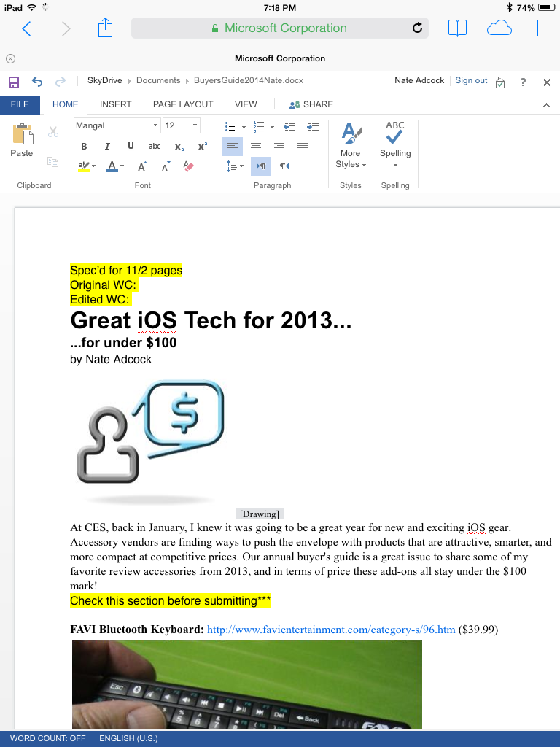The width and height of the screenshot is (560, 747).
Task: Switch to the INSERT tab
Action: (x=115, y=104)
